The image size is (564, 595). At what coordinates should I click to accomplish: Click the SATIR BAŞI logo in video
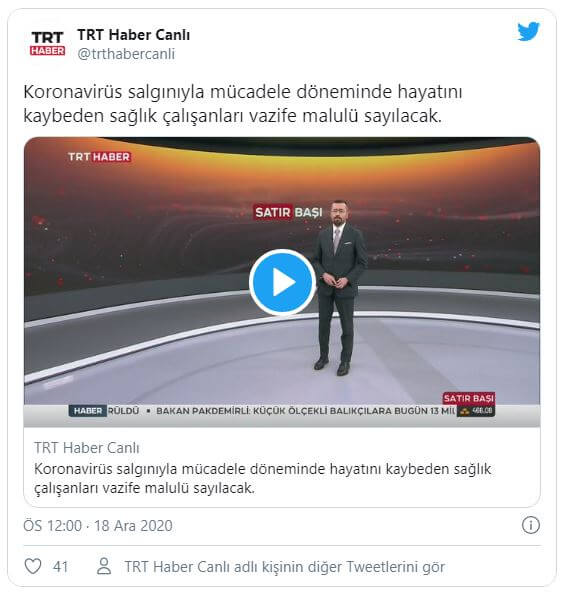[x=288, y=212]
